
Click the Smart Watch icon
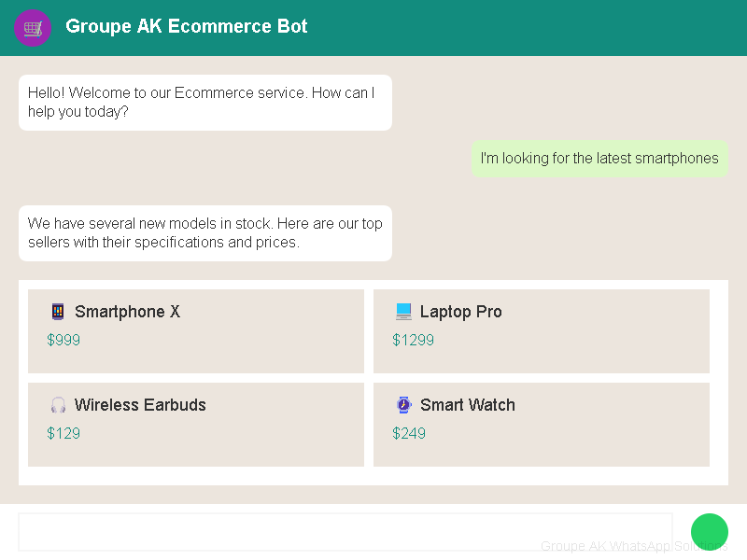point(403,404)
